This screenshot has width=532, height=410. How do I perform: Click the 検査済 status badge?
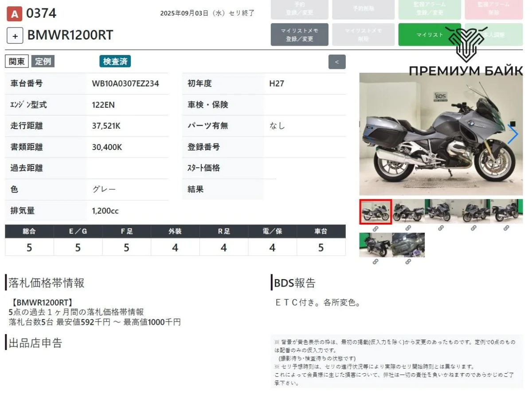(x=115, y=62)
